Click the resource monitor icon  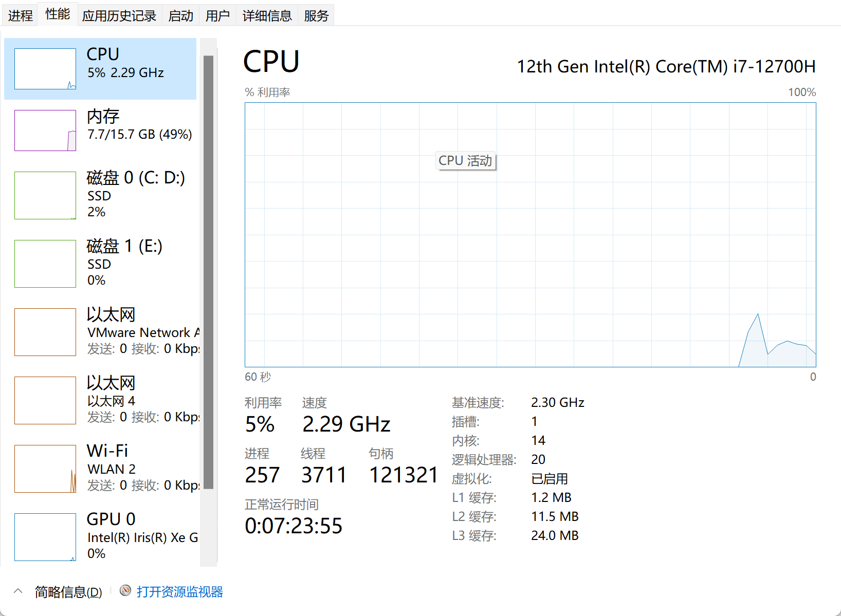point(125,591)
